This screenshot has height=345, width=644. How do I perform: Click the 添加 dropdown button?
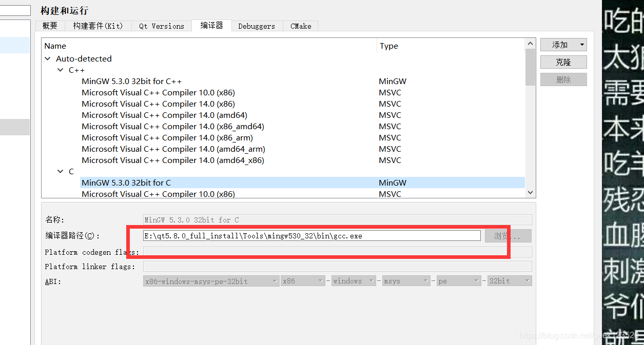point(563,45)
